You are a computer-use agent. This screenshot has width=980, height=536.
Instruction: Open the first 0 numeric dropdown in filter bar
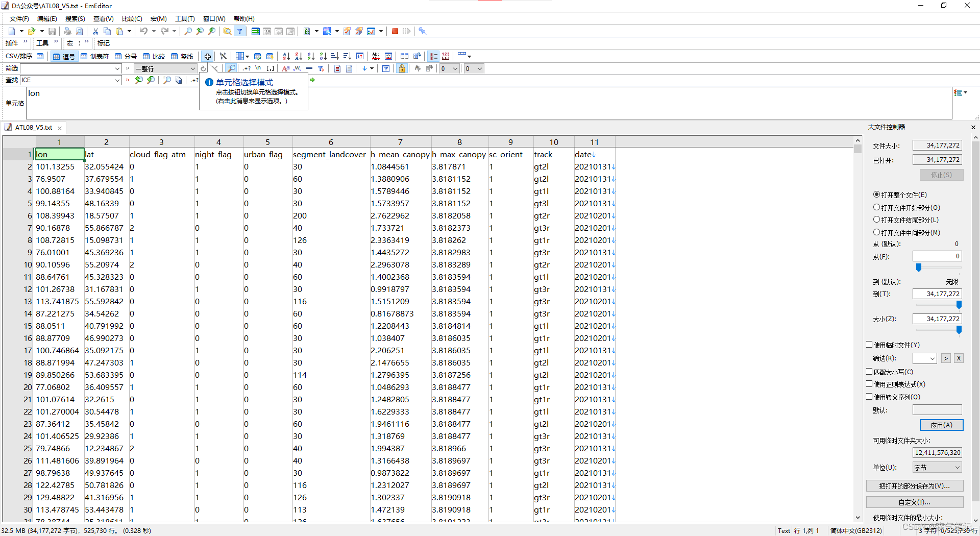pos(455,68)
